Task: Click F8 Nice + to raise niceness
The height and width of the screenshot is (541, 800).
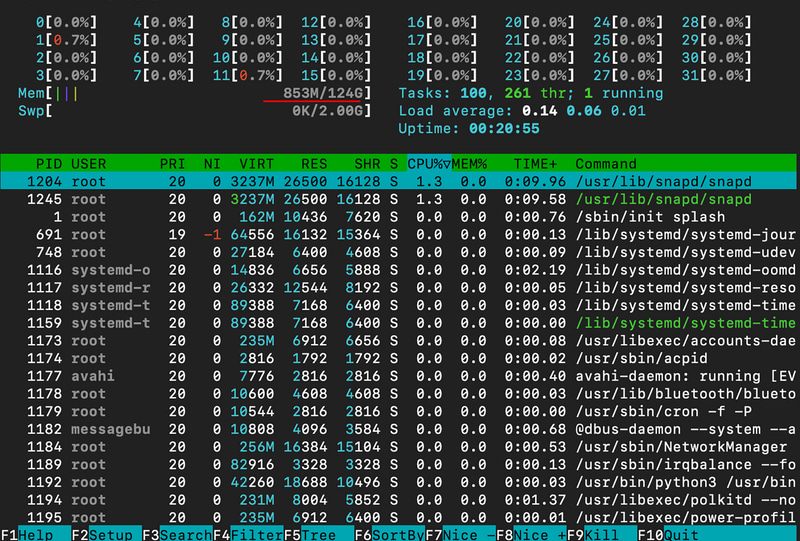Action: coord(532,534)
